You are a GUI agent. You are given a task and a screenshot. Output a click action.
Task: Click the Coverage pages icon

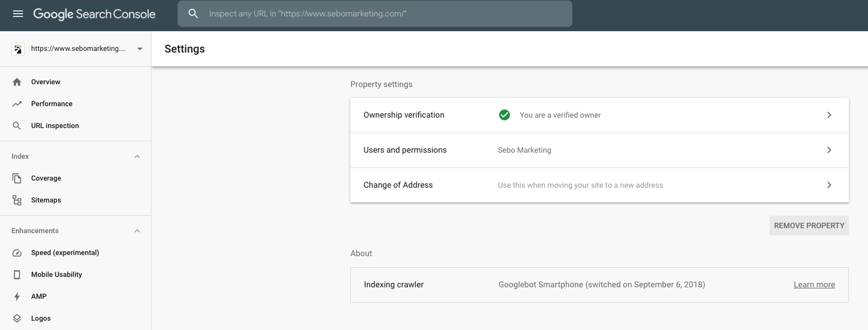pos(17,178)
